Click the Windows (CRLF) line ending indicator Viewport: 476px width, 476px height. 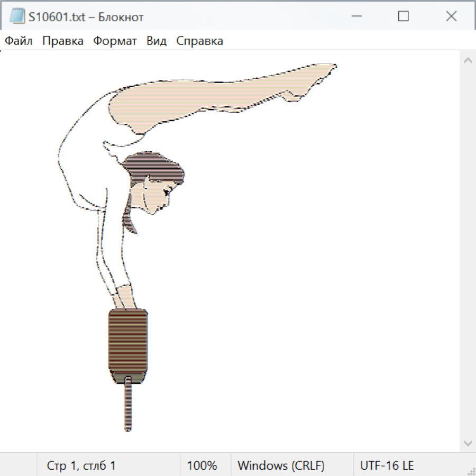point(281,466)
